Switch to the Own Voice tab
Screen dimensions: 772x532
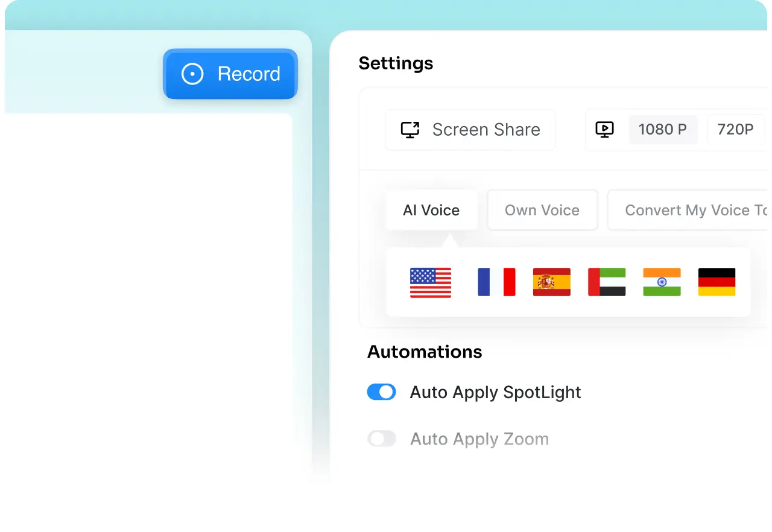[542, 210]
